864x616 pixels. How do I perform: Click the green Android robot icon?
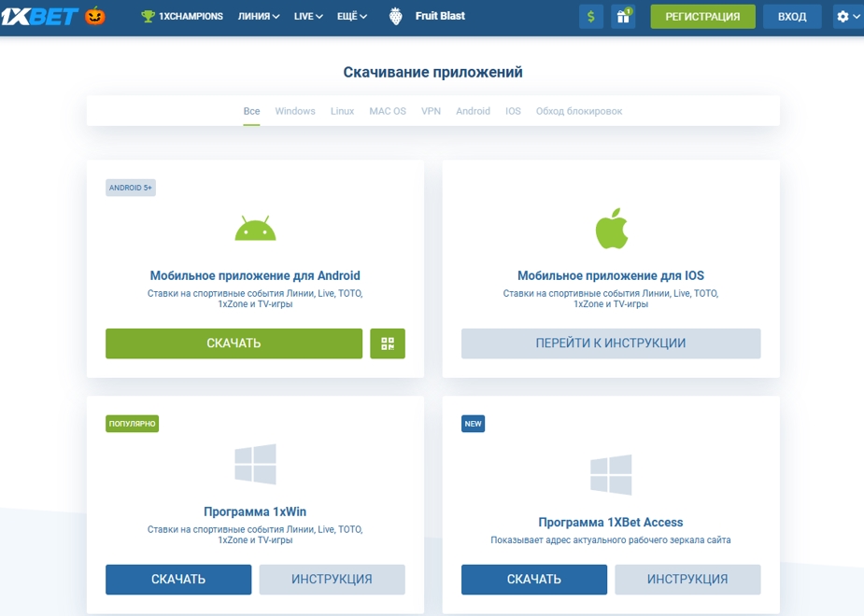(255, 228)
